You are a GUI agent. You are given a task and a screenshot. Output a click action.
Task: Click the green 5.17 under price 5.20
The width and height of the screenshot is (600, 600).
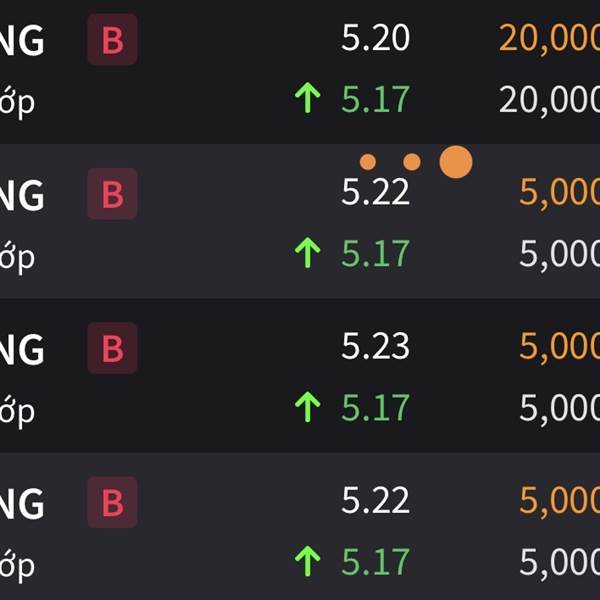point(375,99)
